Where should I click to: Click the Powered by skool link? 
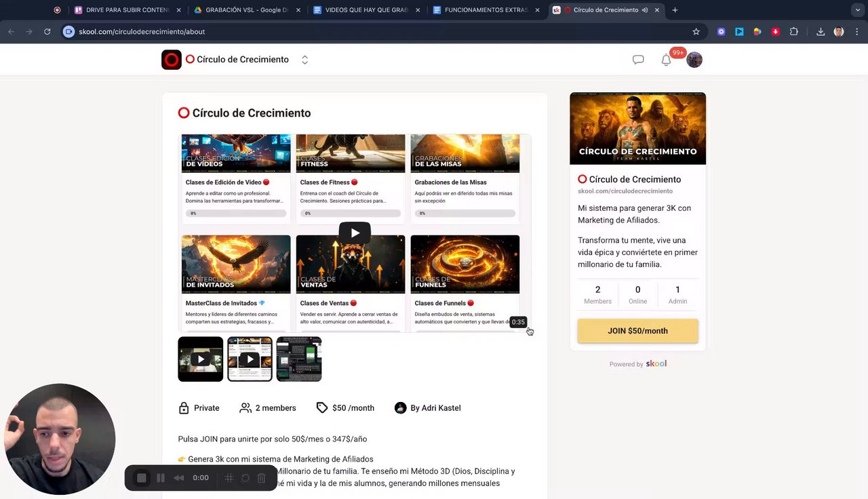click(x=637, y=364)
